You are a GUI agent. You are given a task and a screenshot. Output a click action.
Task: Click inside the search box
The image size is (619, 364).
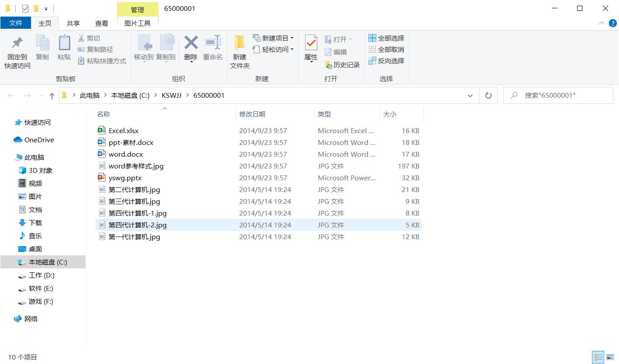(x=558, y=95)
